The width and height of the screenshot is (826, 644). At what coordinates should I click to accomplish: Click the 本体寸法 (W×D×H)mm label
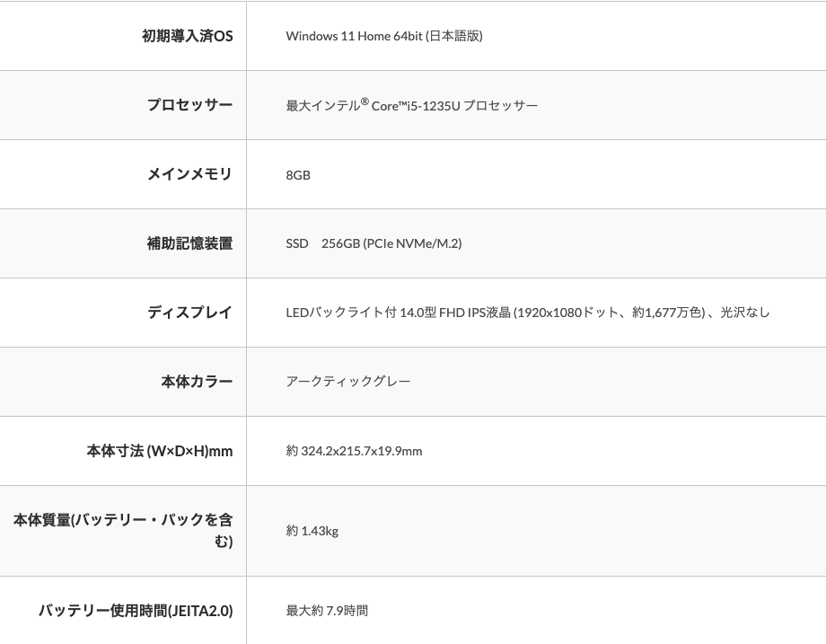(x=159, y=451)
